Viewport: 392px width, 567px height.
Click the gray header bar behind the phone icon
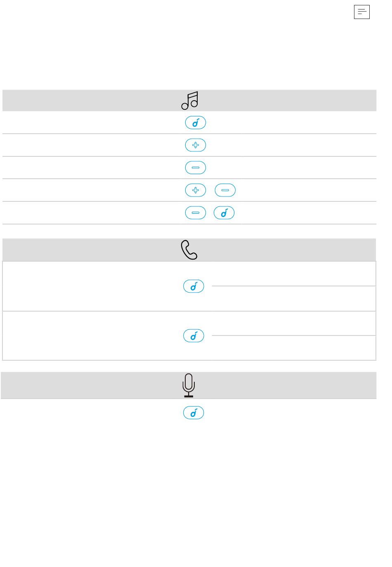83,250
